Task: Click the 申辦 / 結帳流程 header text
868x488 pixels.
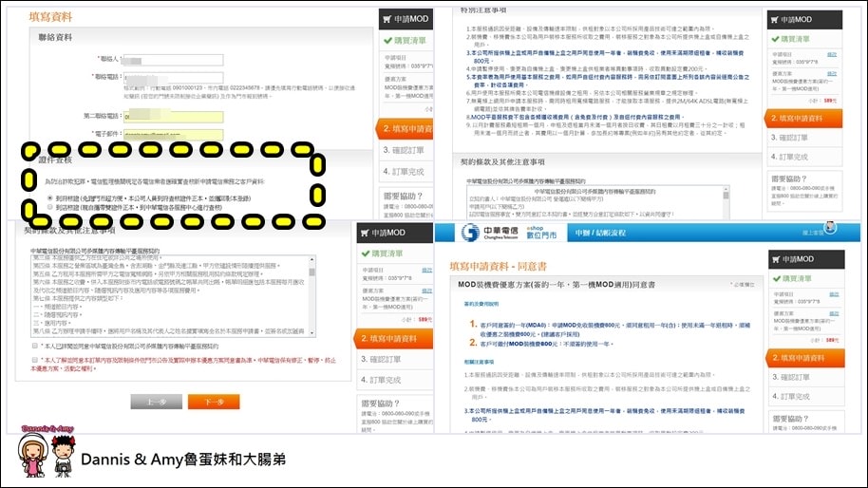Action: [600, 233]
